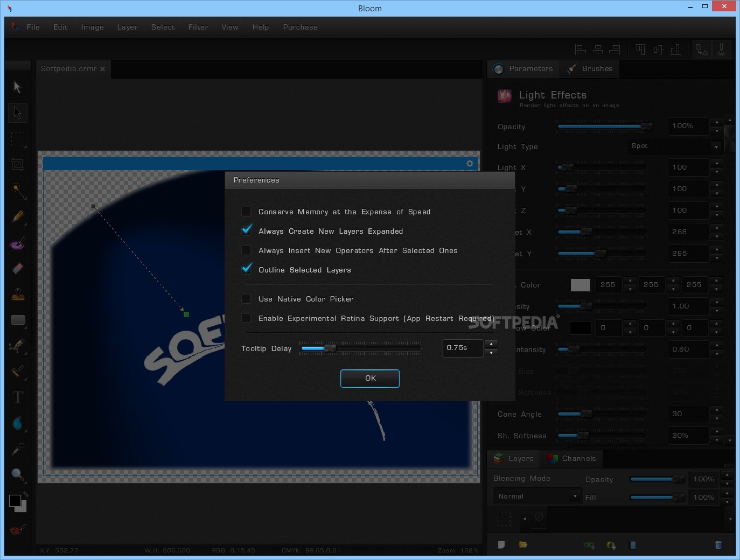740x560 pixels.
Task: Open the Blending Mode dropdown set to Normal
Action: click(537, 496)
